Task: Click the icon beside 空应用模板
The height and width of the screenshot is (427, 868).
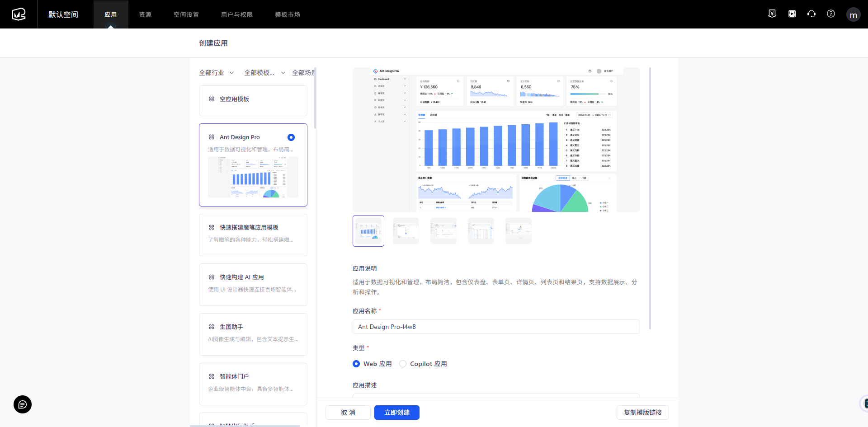Action: tap(212, 99)
